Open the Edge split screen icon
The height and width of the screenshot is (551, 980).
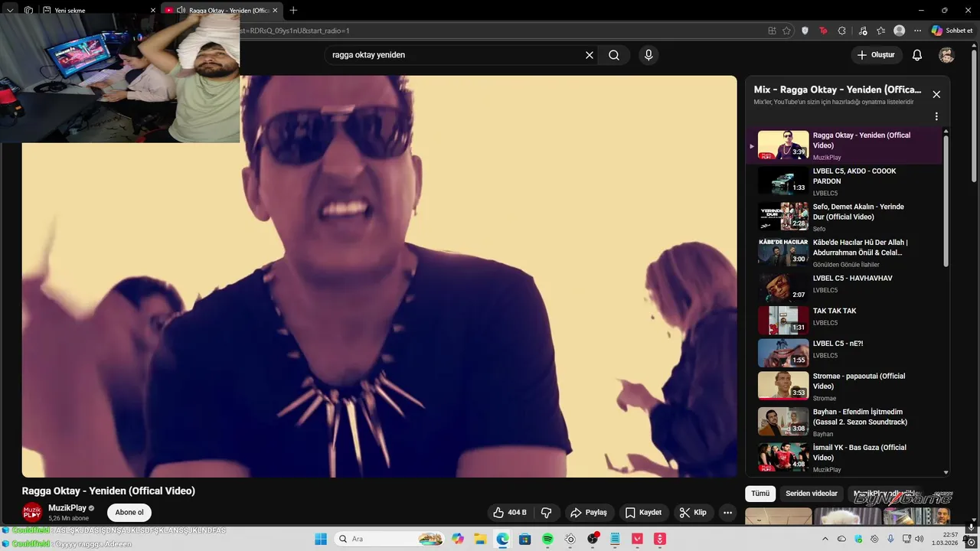[x=772, y=31]
